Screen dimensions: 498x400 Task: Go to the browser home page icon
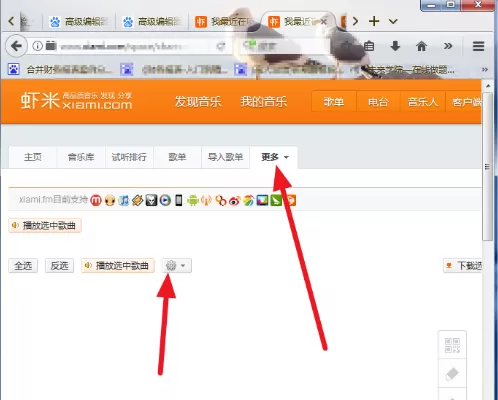[x=421, y=46]
